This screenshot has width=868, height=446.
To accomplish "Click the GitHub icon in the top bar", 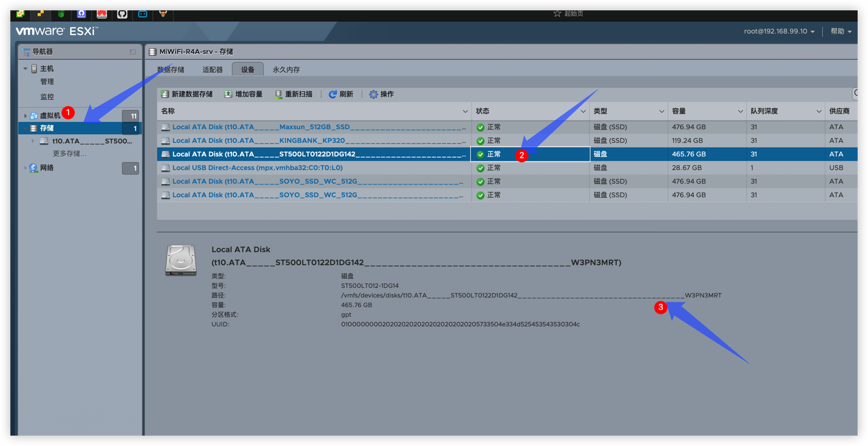I will [122, 14].
